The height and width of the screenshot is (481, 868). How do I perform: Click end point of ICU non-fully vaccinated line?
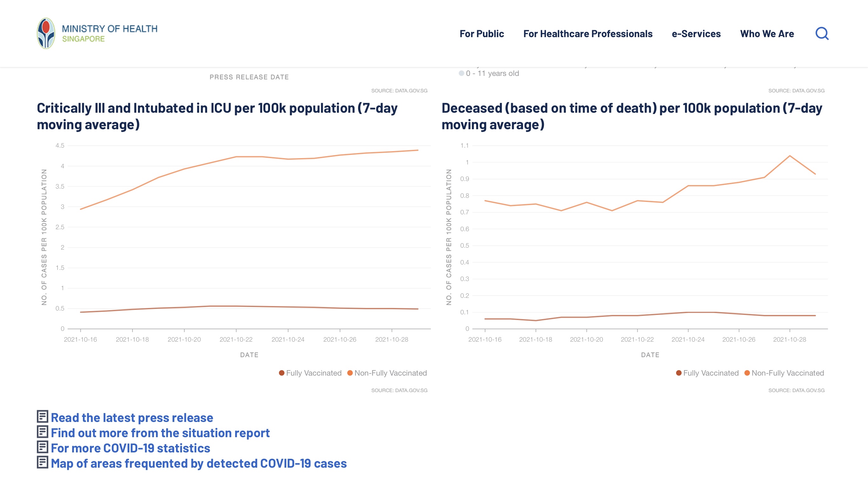(x=417, y=150)
